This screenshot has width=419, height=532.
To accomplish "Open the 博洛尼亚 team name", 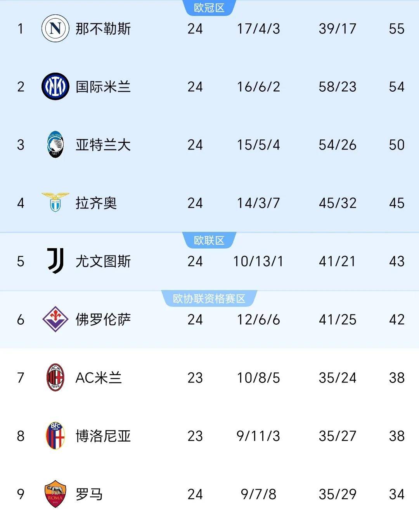I will [x=103, y=436].
